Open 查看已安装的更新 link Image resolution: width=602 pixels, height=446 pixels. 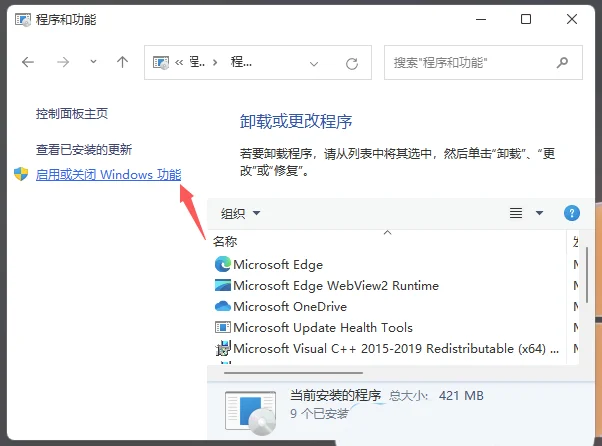[x=84, y=149]
